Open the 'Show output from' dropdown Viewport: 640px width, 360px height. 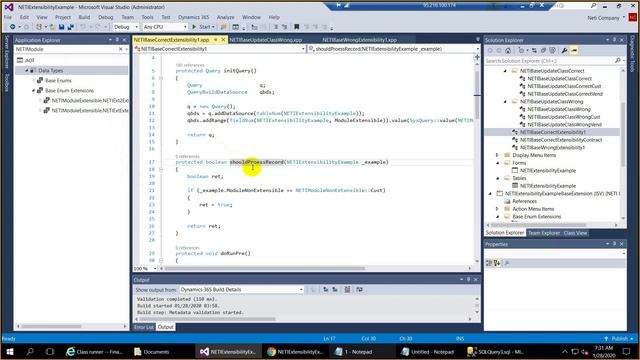coord(242,289)
